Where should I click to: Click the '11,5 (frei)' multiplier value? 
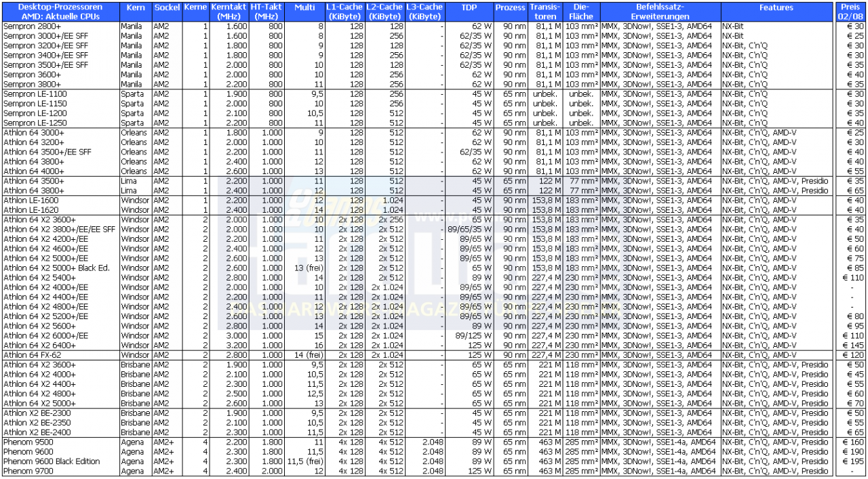pos(305,461)
